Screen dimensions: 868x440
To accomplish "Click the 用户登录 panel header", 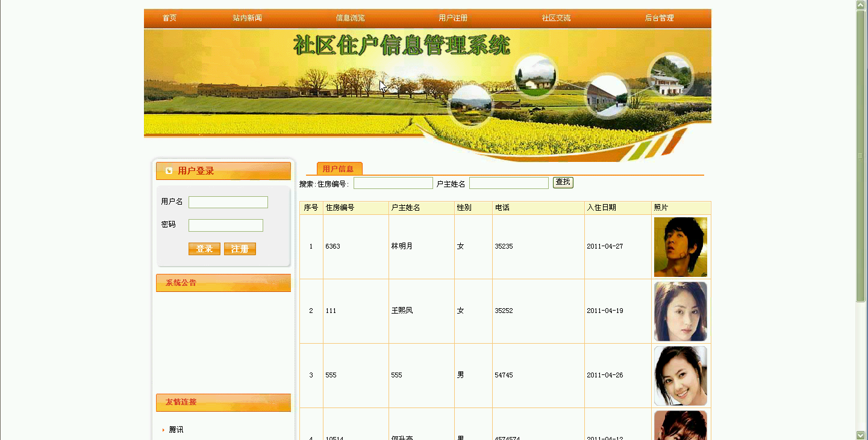I will click(223, 171).
